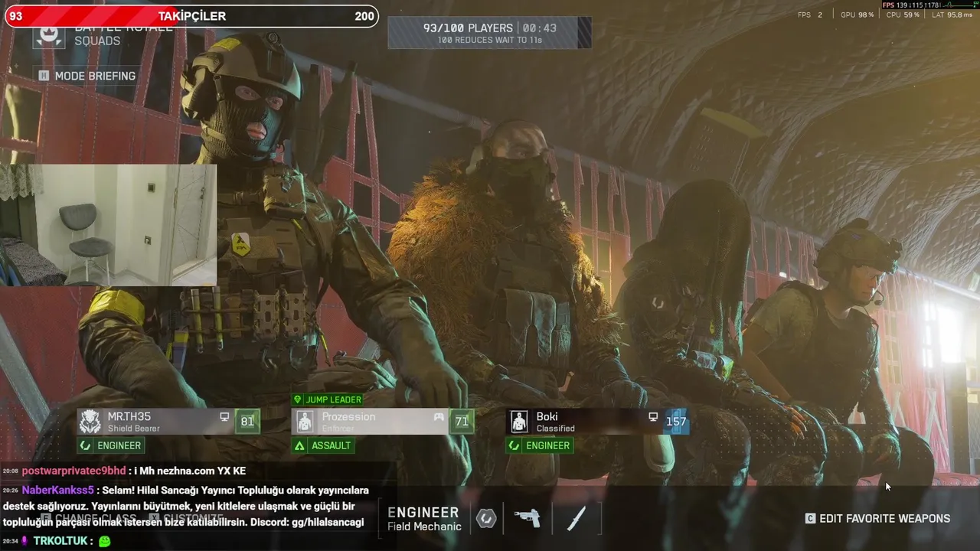Click the PC platform icon on MR.TH35 card
980x551 pixels.
(x=224, y=417)
